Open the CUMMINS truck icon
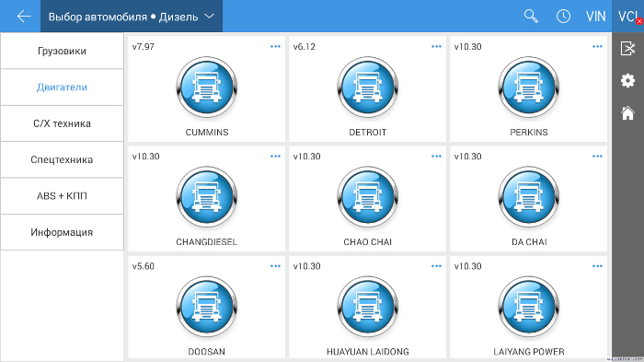 [207, 88]
